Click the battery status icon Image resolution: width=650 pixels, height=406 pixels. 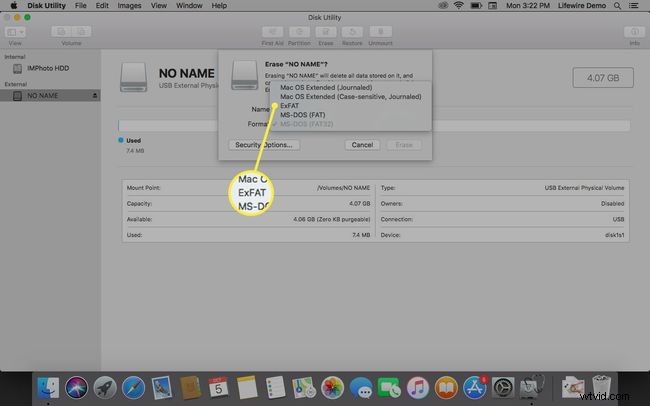point(476,6)
